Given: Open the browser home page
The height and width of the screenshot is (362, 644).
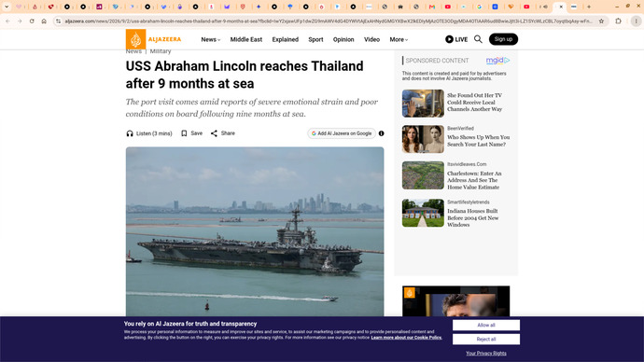Looking at the screenshot, I should 44,21.
